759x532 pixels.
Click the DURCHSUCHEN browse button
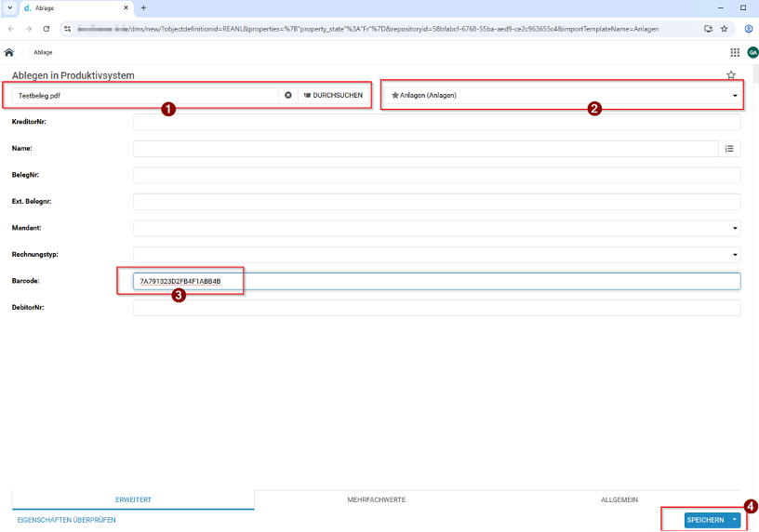[x=334, y=96]
